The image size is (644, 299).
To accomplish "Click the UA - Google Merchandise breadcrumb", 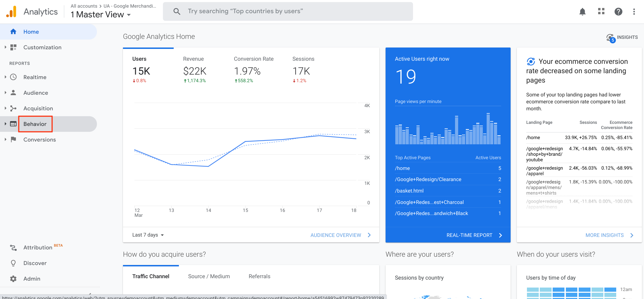I will point(130,6).
